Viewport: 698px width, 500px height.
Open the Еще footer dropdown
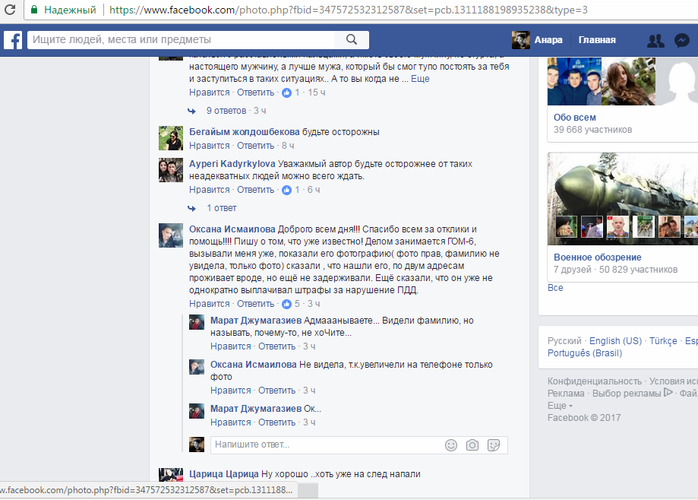(x=558, y=406)
